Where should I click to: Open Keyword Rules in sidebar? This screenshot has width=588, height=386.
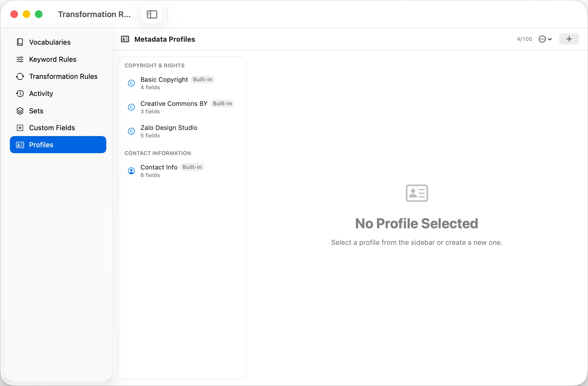[58, 59]
